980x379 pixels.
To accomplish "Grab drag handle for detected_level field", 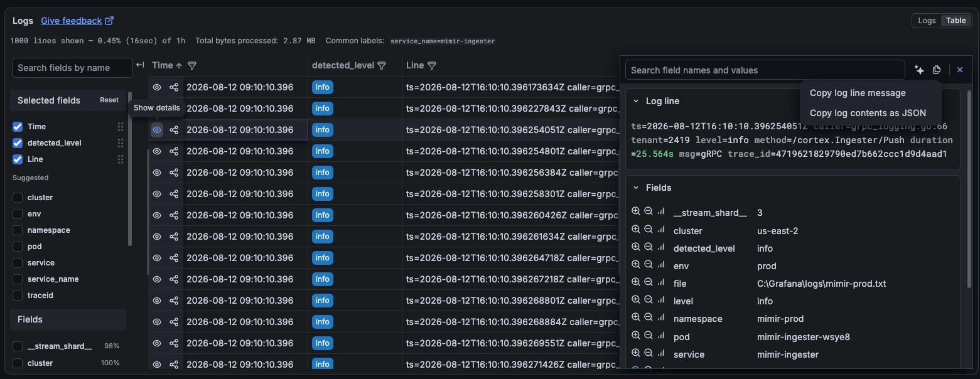I will click(121, 143).
